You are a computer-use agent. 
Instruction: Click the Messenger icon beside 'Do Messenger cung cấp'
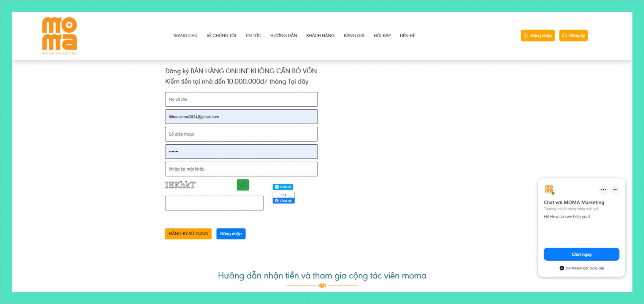(562, 268)
